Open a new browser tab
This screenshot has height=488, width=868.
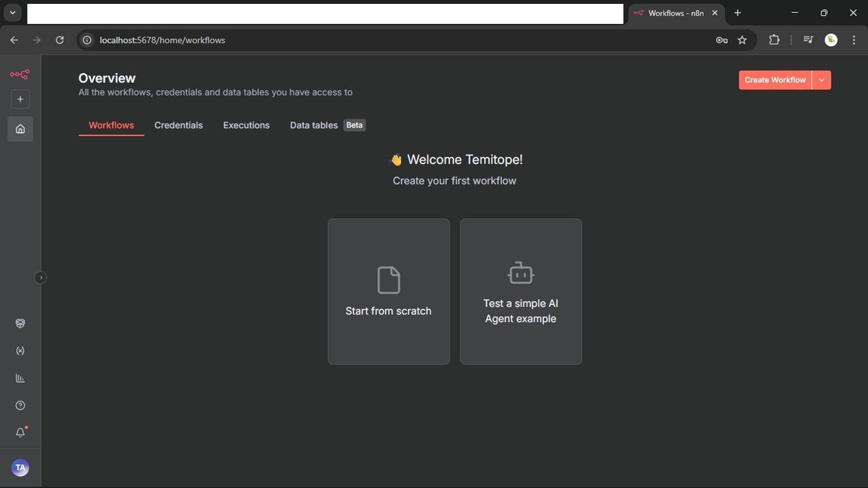pyautogui.click(x=738, y=13)
